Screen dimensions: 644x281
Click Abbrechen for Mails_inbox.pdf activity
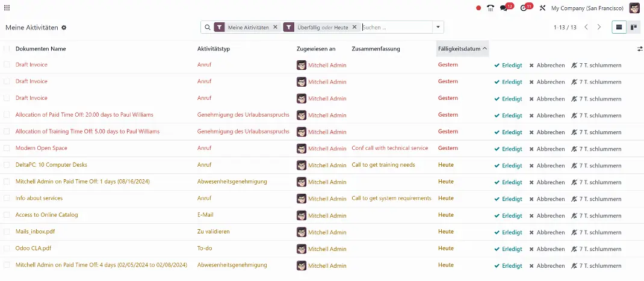(546, 232)
